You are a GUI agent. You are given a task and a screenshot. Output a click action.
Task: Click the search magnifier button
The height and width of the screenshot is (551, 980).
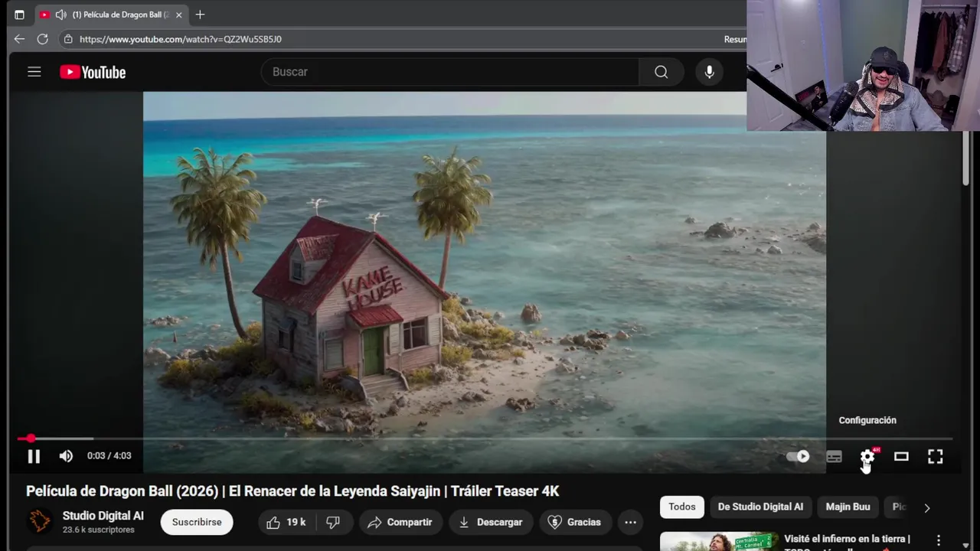pos(661,72)
